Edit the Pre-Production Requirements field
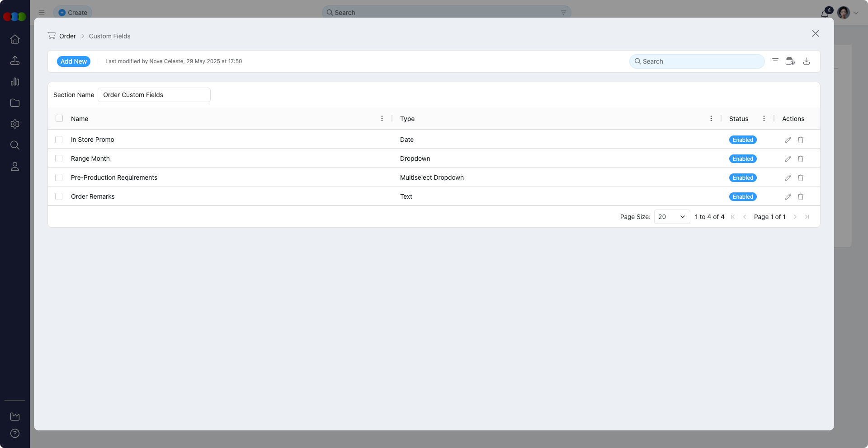 tap(788, 178)
